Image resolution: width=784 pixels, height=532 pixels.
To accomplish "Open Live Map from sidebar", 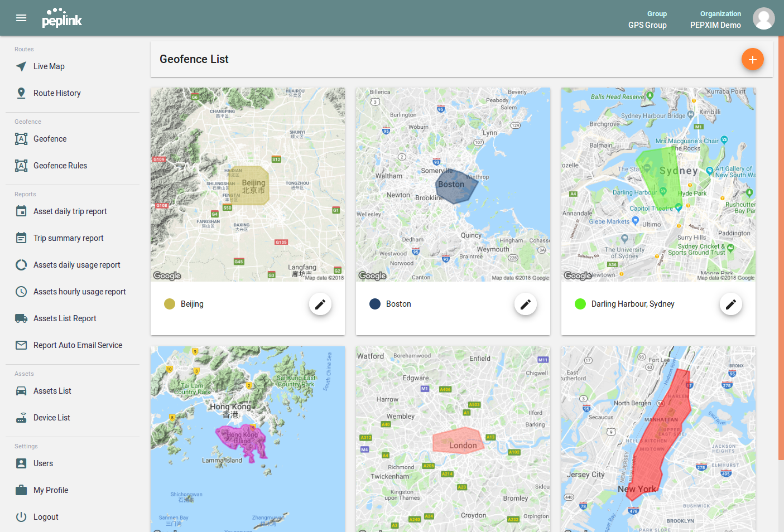I will point(49,66).
